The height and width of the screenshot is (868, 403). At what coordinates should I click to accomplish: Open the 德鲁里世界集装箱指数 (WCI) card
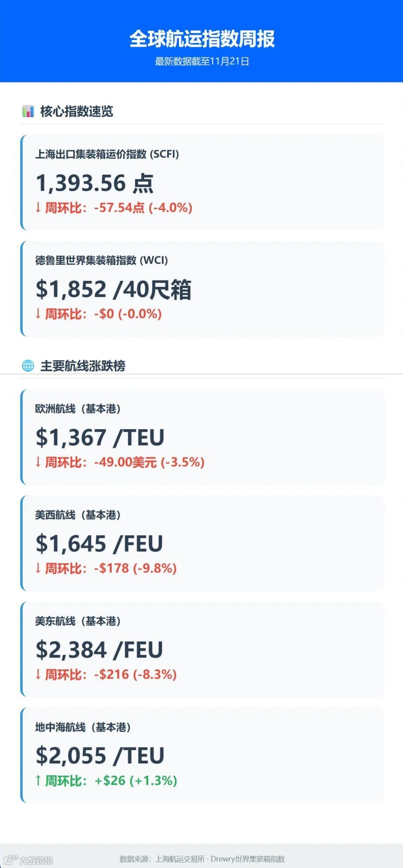pos(202,289)
